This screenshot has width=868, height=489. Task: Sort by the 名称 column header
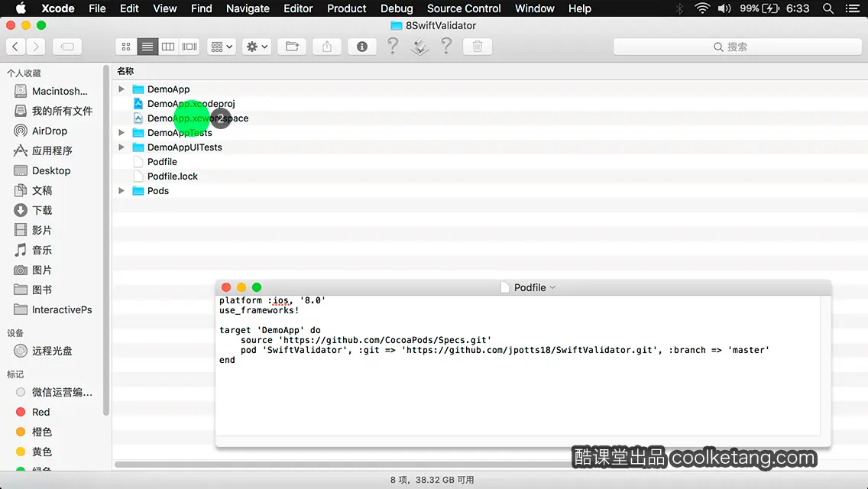coord(125,71)
